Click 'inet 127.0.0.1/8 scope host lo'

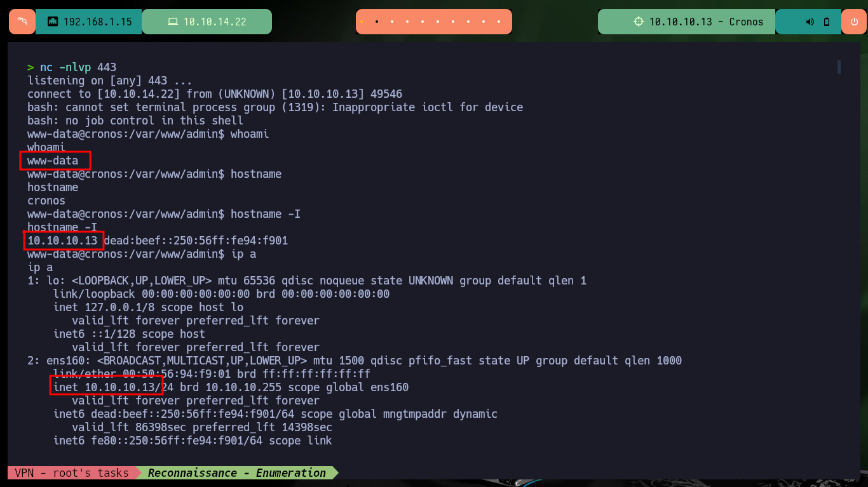(148, 307)
